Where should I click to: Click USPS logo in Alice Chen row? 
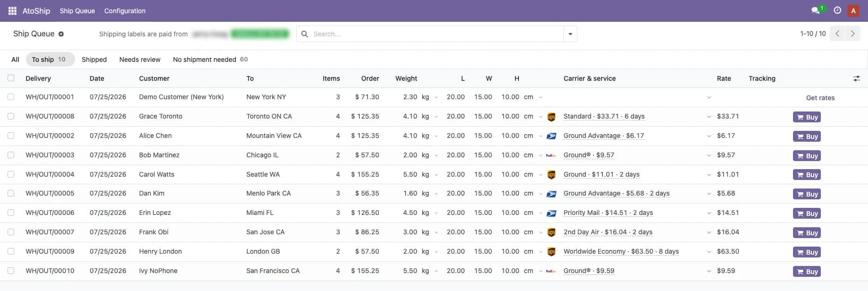pos(551,136)
